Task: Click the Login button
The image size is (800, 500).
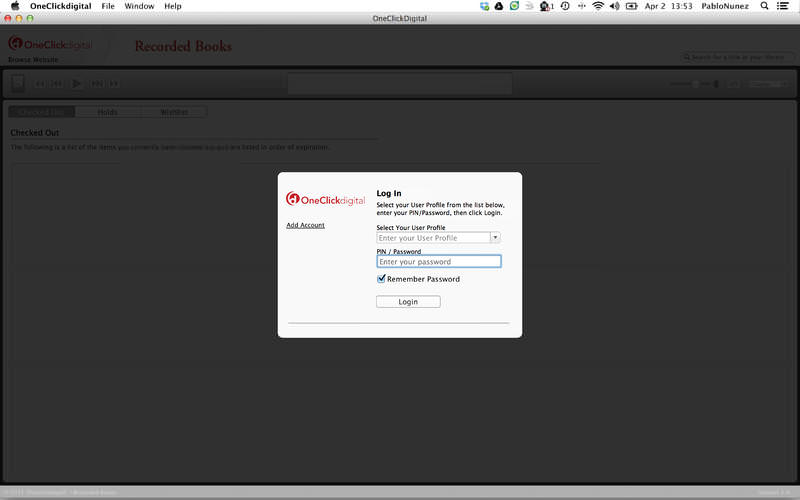Action: [408, 302]
